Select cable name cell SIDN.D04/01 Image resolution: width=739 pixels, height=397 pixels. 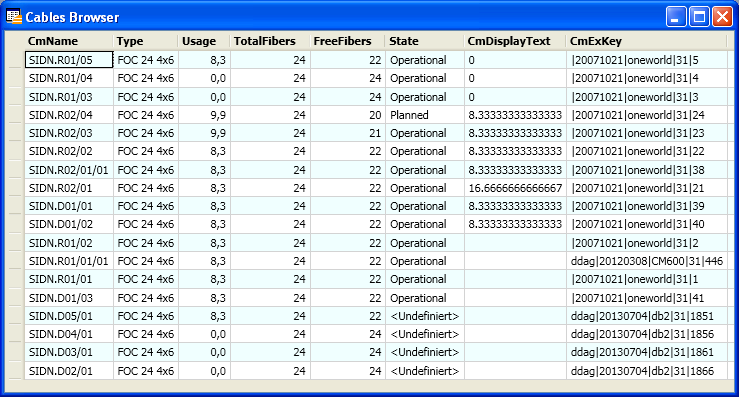[69, 334]
